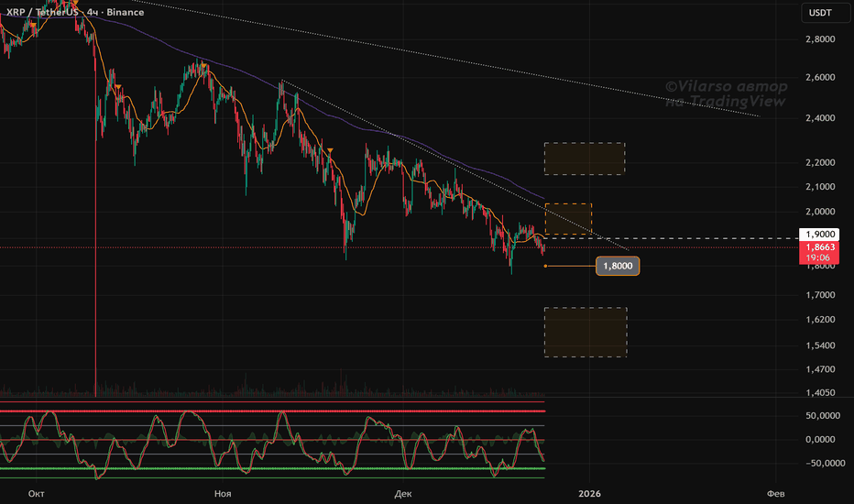854x504 pixels.
Task: Click the USDT currency button
Action: point(825,13)
